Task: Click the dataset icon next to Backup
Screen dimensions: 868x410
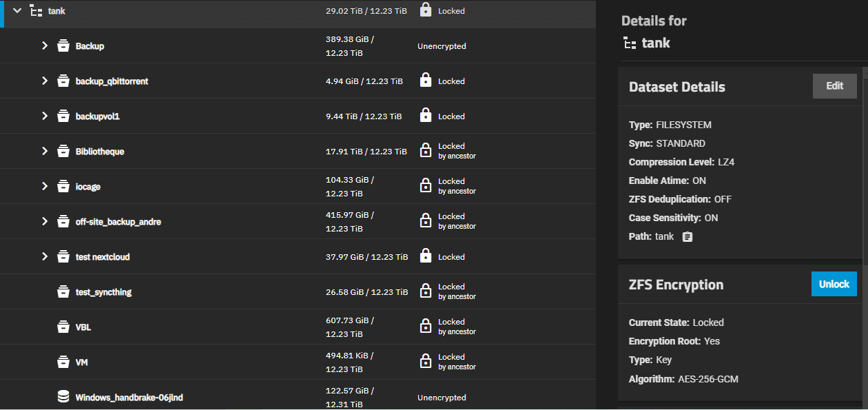Action: [63, 46]
